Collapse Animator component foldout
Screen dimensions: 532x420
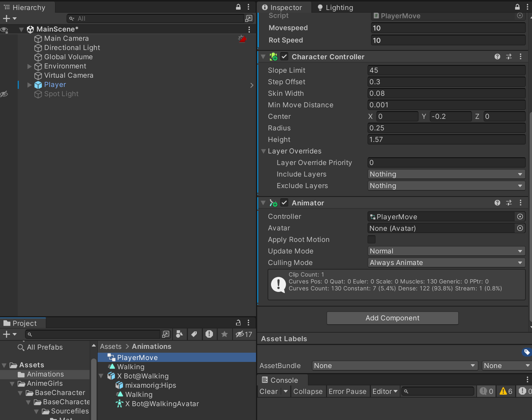pyautogui.click(x=263, y=203)
